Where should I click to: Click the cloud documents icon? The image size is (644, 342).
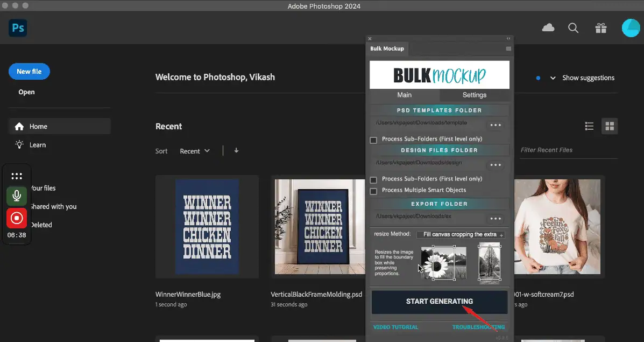[548, 28]
